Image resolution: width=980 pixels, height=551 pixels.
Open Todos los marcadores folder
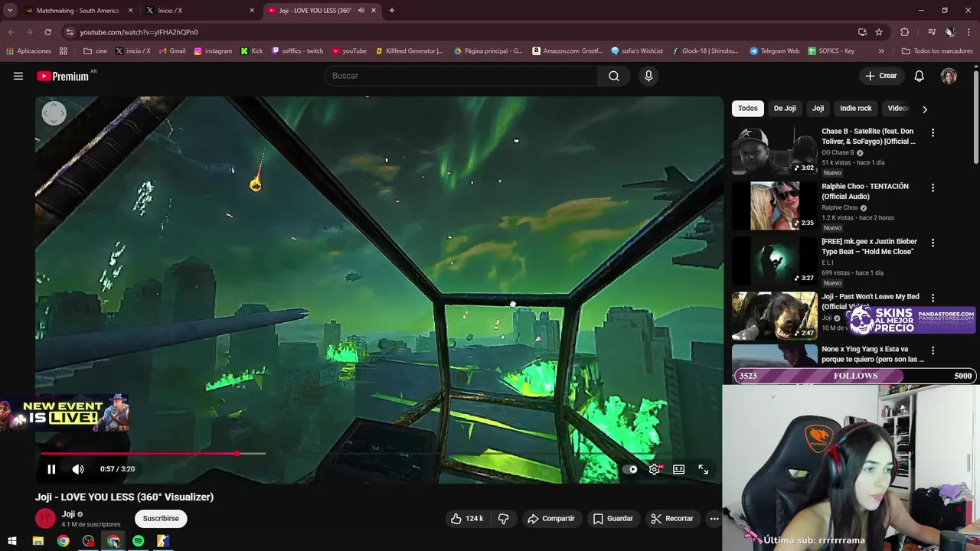pos(937,51)
